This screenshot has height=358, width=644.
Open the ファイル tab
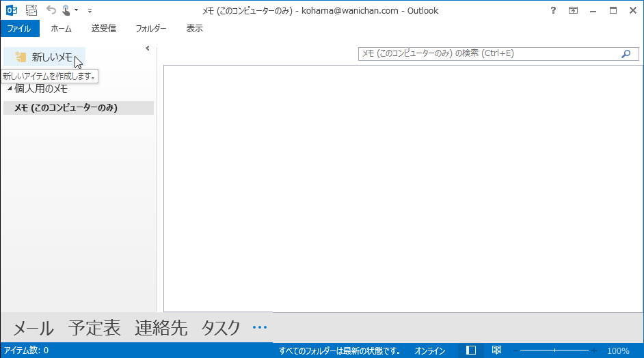20,28
